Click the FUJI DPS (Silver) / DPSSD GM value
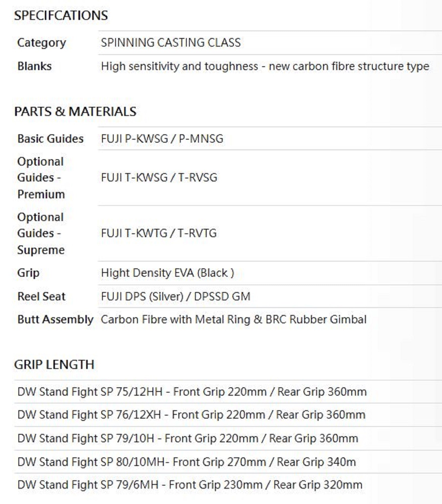The image size is (442, 504). pyautogui.click(x=175, y=296)
